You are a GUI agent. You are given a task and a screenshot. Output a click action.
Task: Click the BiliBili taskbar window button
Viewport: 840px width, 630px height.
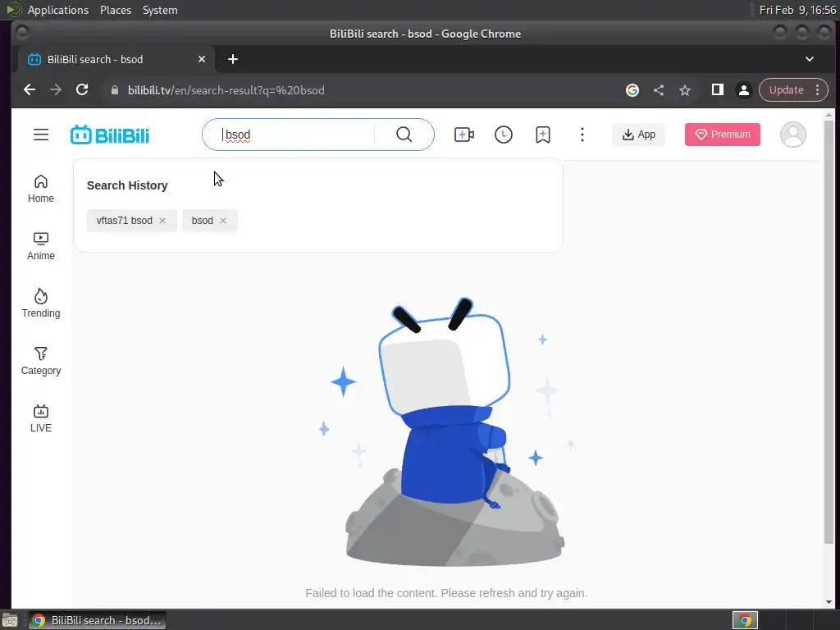click(97, 620)
